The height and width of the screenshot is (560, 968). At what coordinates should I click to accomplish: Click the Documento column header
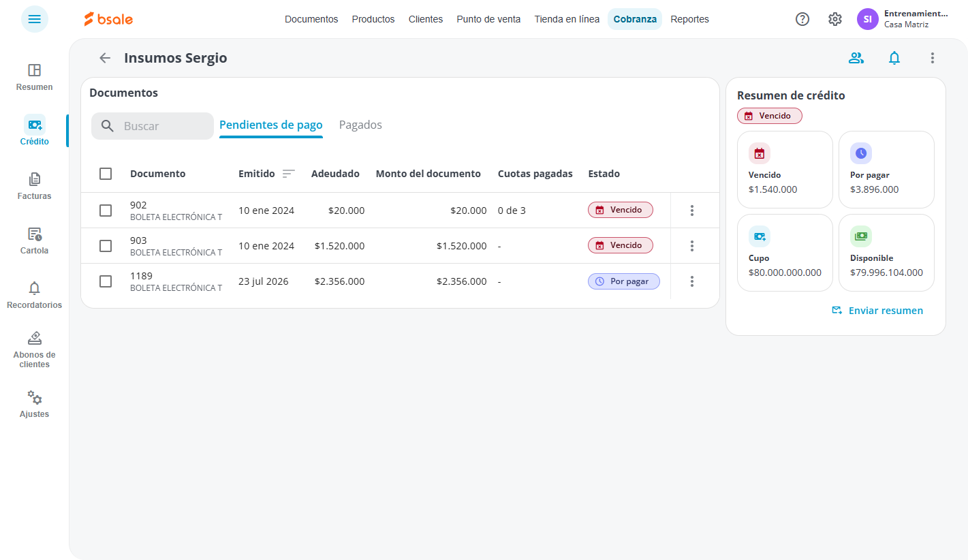(x=158, y=174)
